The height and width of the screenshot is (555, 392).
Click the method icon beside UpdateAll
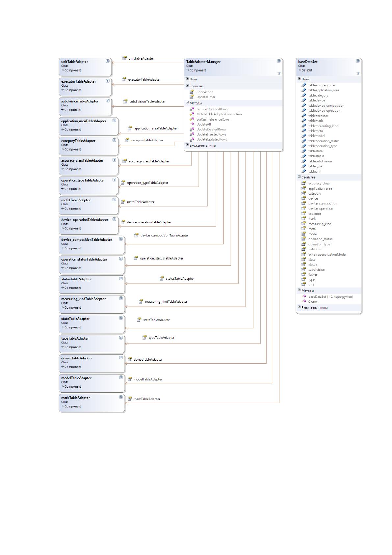tap(192, 124)
